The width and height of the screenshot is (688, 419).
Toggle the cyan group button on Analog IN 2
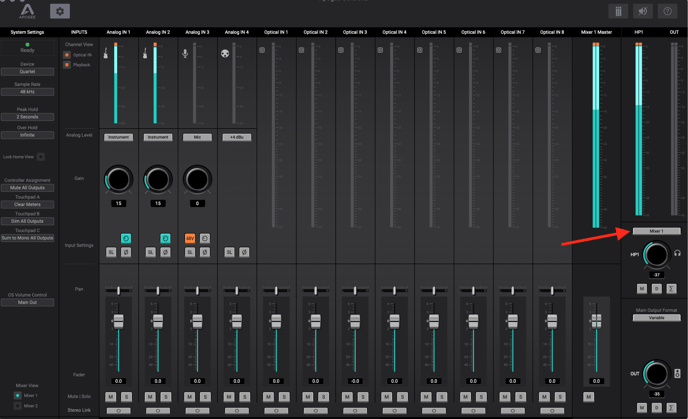(165, 238)
